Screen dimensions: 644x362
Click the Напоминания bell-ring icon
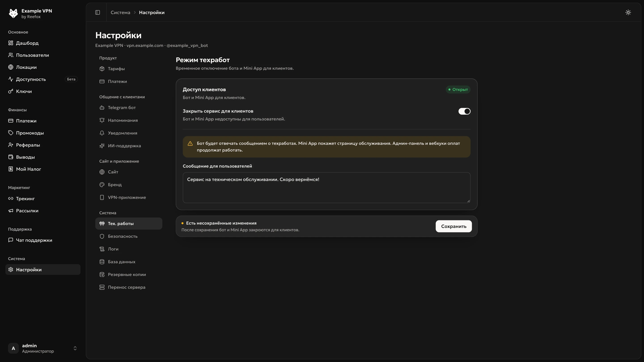pyautogui.click(x=102, y=120)
